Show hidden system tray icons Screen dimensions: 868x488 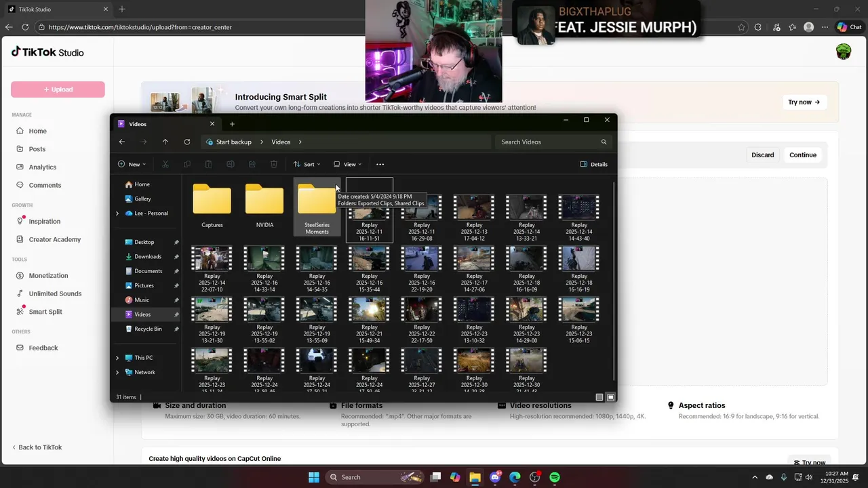coord(755,477)
